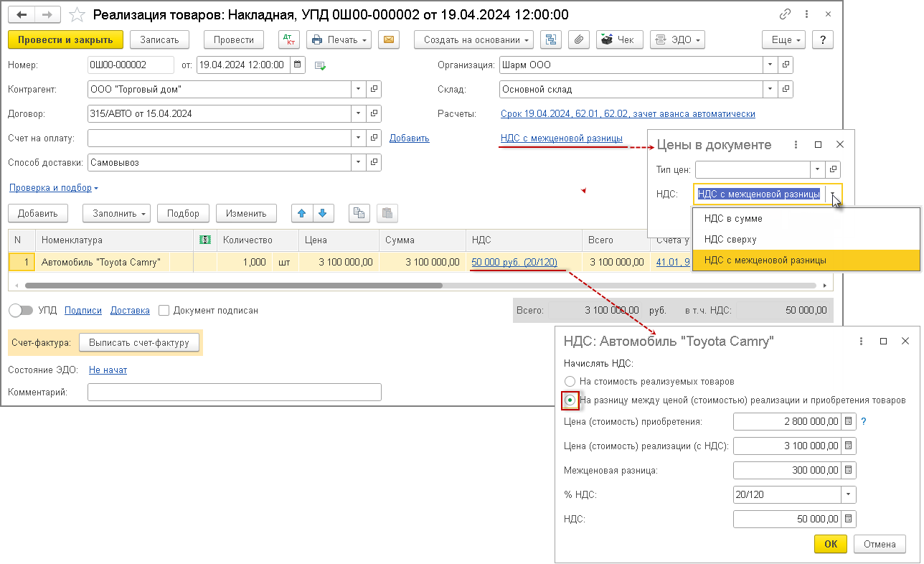Open the Договор record with open-form icon

pos(374,113)
